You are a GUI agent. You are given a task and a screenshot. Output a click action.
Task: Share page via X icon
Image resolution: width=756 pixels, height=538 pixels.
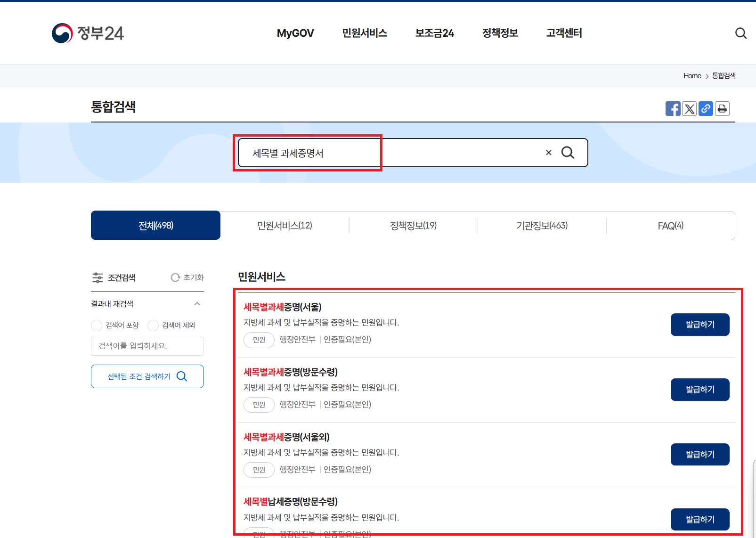(x=689, y=108)
